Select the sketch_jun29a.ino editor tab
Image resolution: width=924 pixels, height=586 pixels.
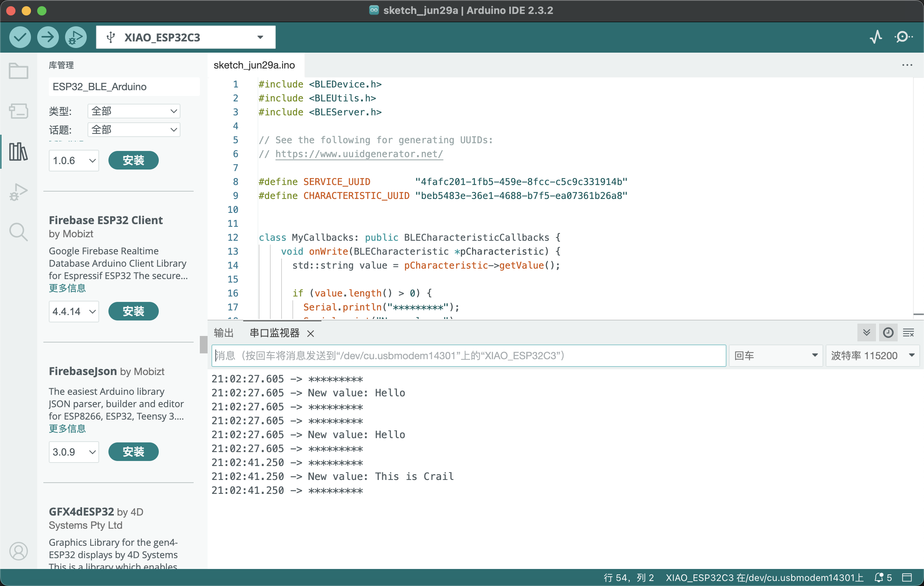pyautogui.click(x=254, y=65)
